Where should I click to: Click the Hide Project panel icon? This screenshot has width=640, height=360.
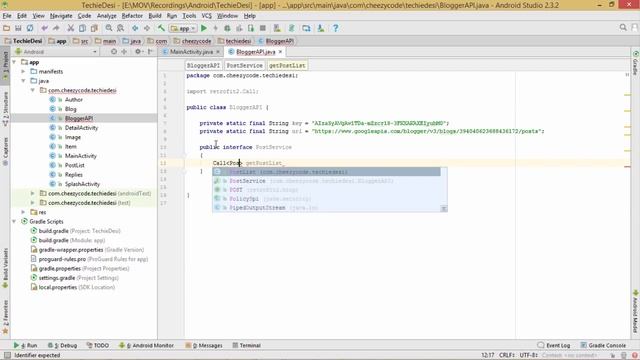[150, 52]
